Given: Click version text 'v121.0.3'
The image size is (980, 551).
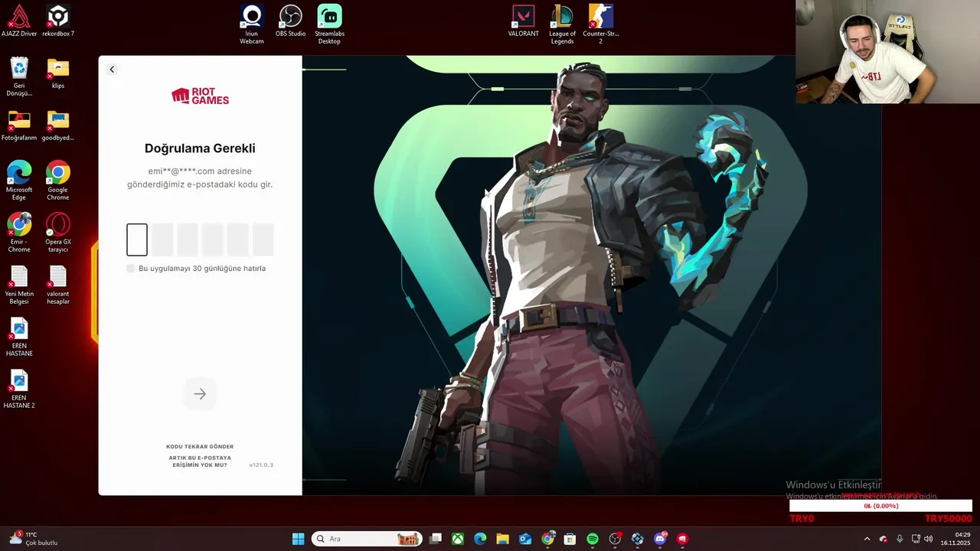Looking at the screenshot, I should 261,465.
